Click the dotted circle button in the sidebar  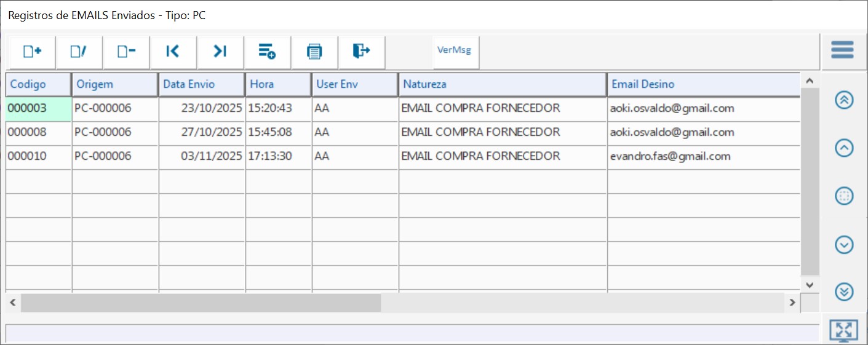(x=844, y=196)
